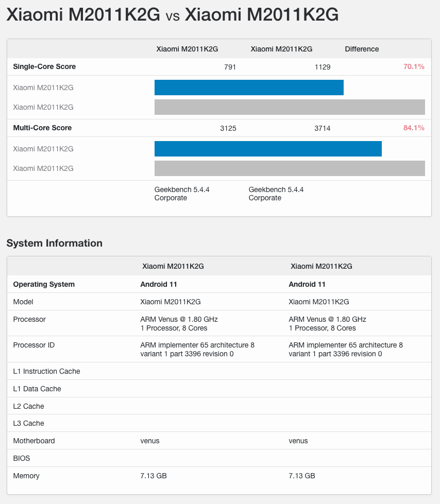Select the "BIOS" row label
The width and height of the screenshot is (440, 504).
pos(22,458)
